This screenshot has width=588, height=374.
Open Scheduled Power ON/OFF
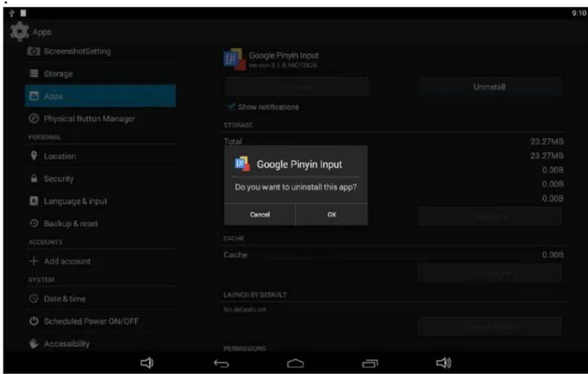coord(101,321)
